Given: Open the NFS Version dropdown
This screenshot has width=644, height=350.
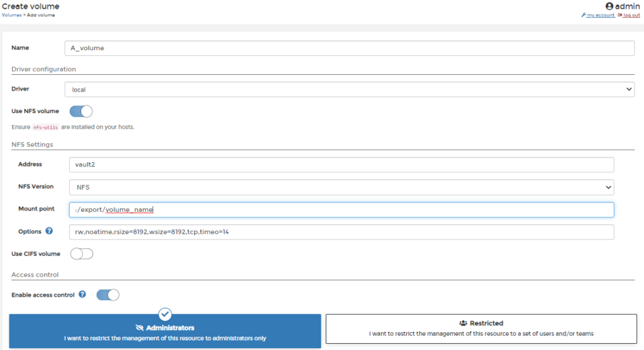Looking at the screenshot, I should tap(341, 187).
